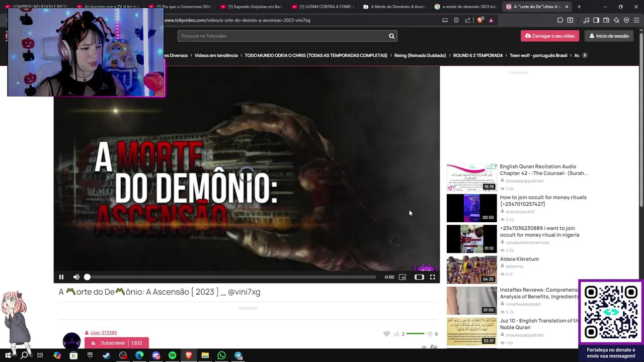The width and height of the screenshot is (644, 362).
Task: Open Brave main hamburger menu
Action: click(636, 20)
